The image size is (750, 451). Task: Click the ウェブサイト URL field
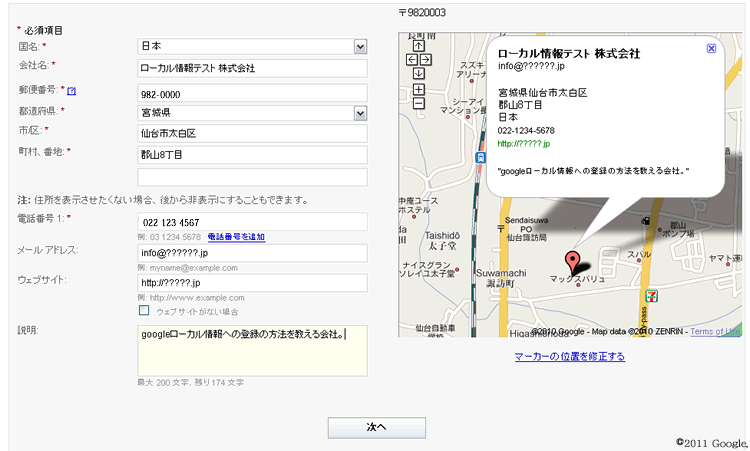coord(253,283)
